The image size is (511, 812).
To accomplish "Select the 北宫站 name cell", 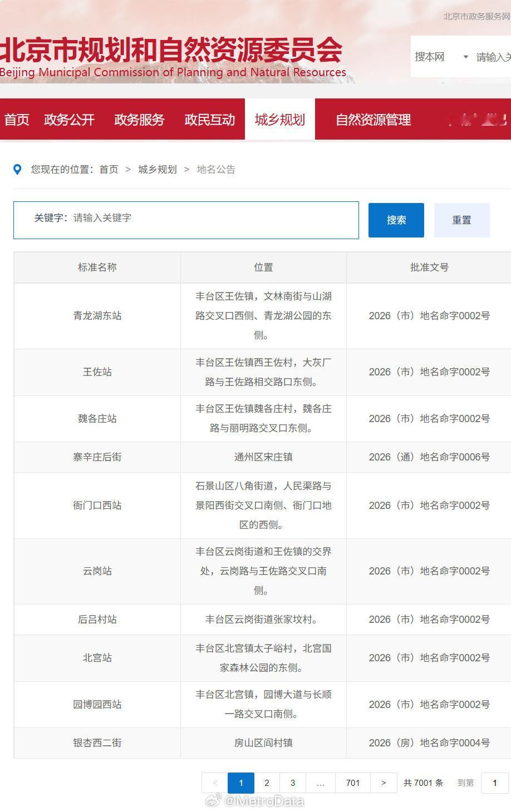I will pos(97,658).
